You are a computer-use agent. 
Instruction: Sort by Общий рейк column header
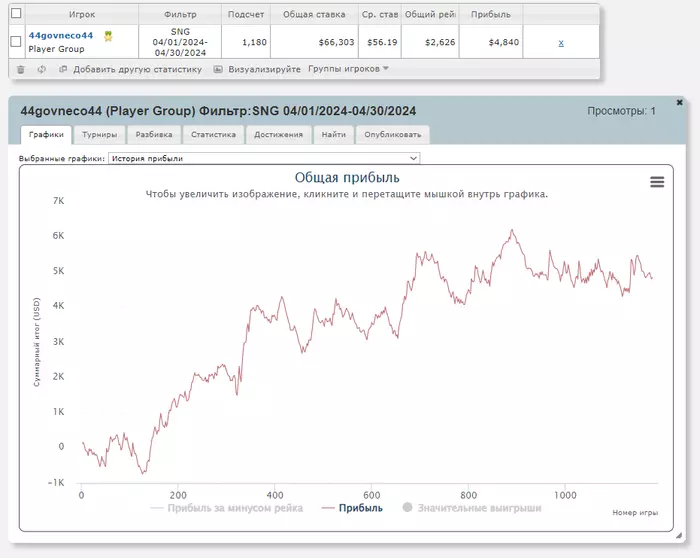(430, 14)
